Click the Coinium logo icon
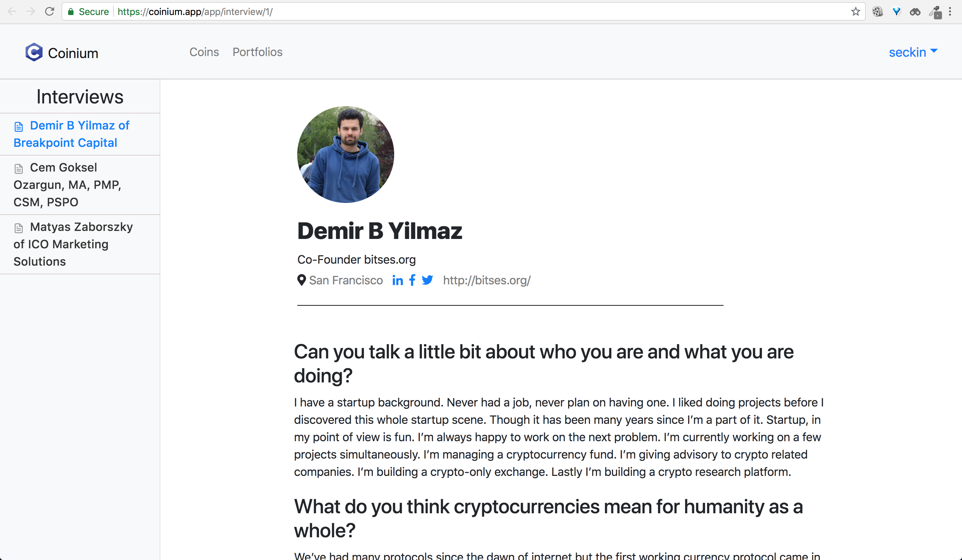Viewport: 962px width, 560px height. click(34, 52)
